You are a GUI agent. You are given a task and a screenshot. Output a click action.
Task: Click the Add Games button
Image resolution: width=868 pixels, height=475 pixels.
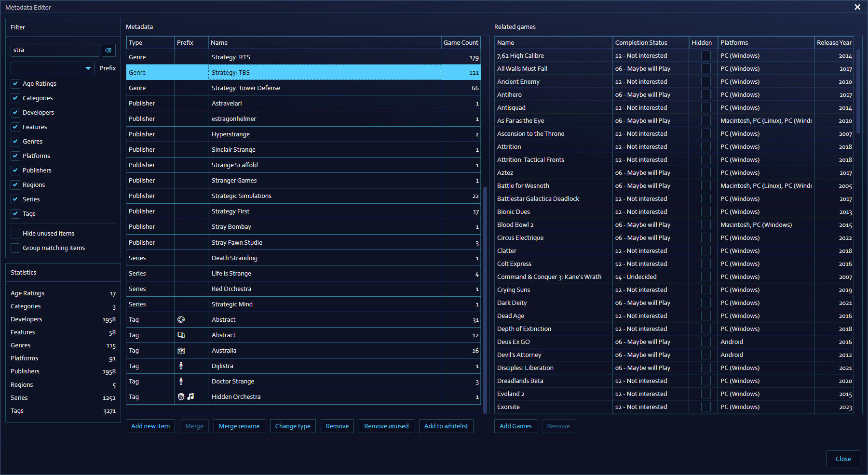point(515,426)
